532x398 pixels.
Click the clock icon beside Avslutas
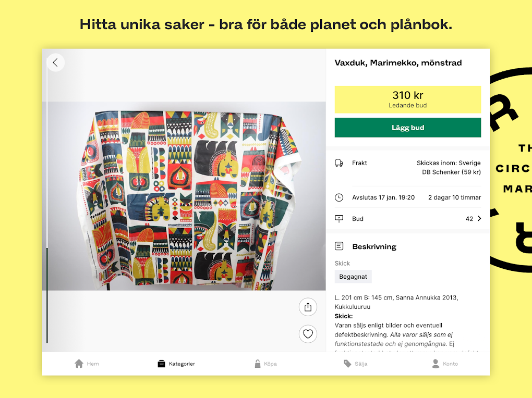[x=339, y=197]
